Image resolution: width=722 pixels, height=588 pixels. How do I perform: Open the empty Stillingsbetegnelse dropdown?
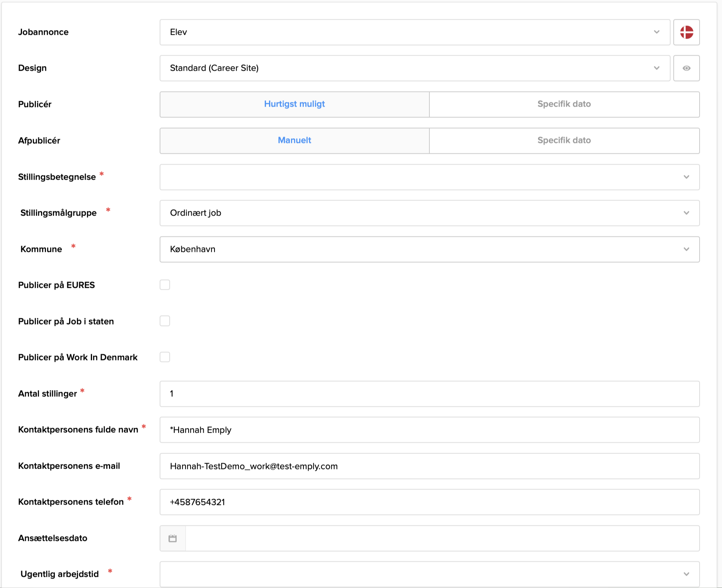[429, 177]
